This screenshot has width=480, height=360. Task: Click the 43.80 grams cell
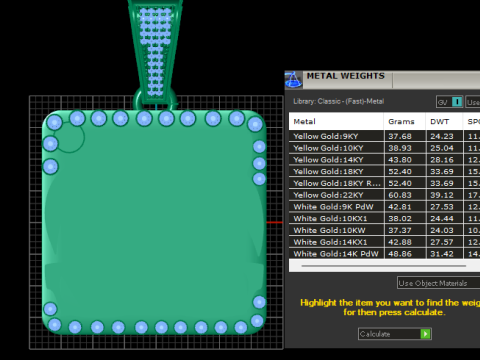pos(405,159)
